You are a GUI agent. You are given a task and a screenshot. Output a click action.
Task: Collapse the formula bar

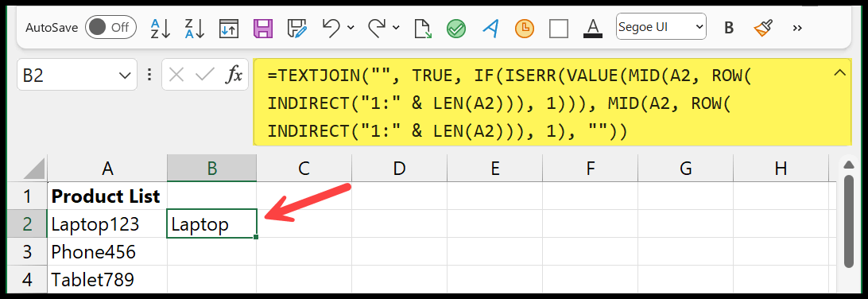click(x=839, y=72)
